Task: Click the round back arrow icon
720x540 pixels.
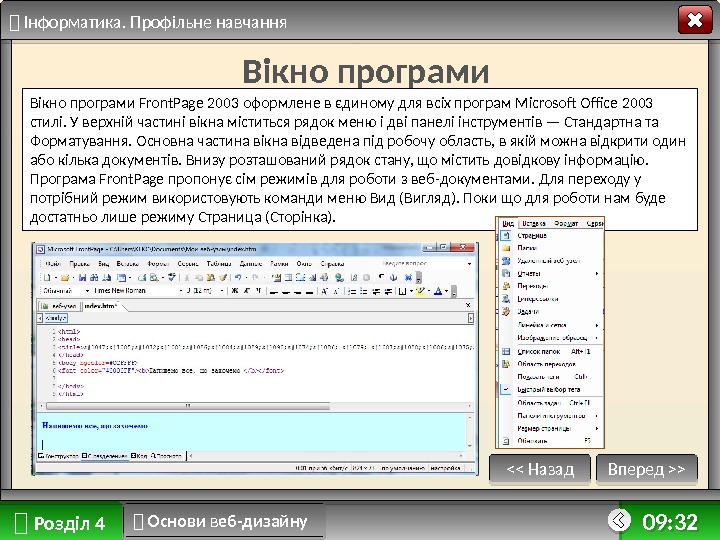Action: click(619, 520)
